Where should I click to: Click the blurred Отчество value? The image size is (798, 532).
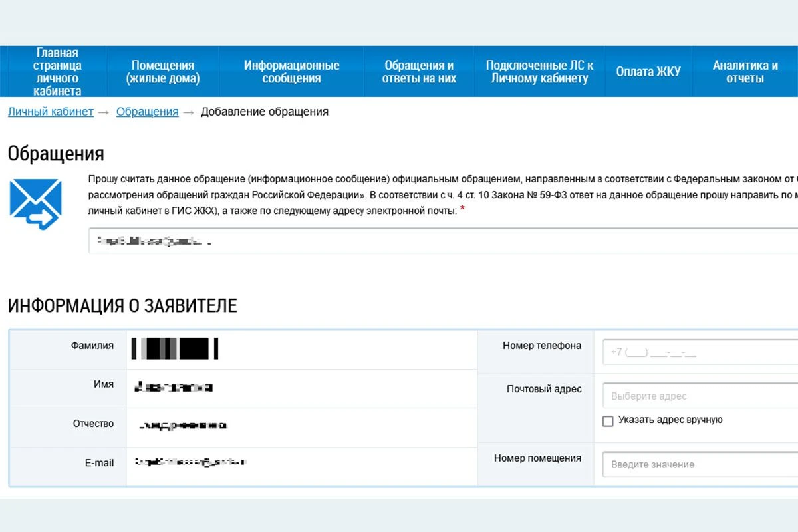[183, 425]
